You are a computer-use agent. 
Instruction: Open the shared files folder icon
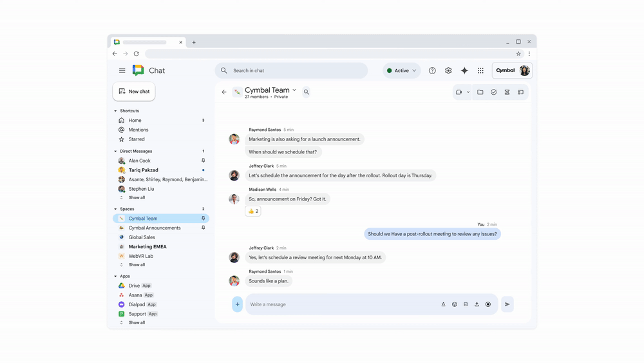tap(480, 92)
